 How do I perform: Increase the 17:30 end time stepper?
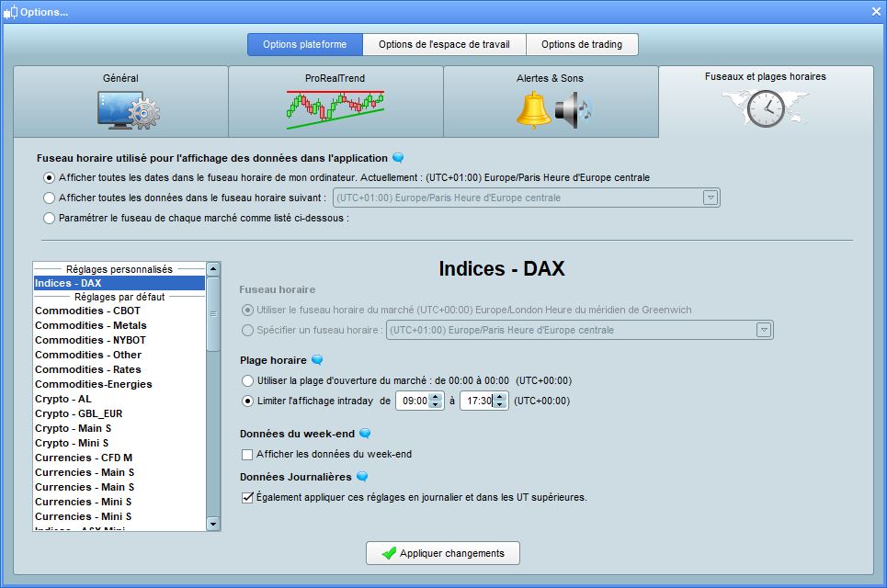point(499,397)
